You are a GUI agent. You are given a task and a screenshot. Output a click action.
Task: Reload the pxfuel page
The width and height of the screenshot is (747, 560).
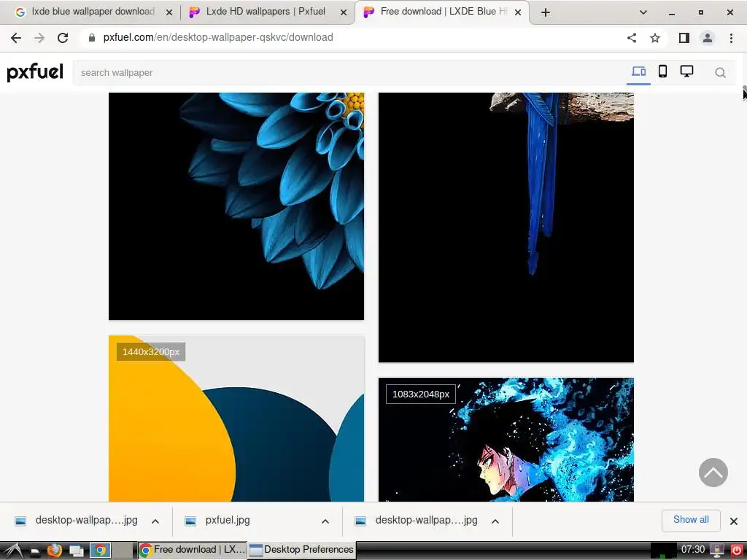pos(63,38)
